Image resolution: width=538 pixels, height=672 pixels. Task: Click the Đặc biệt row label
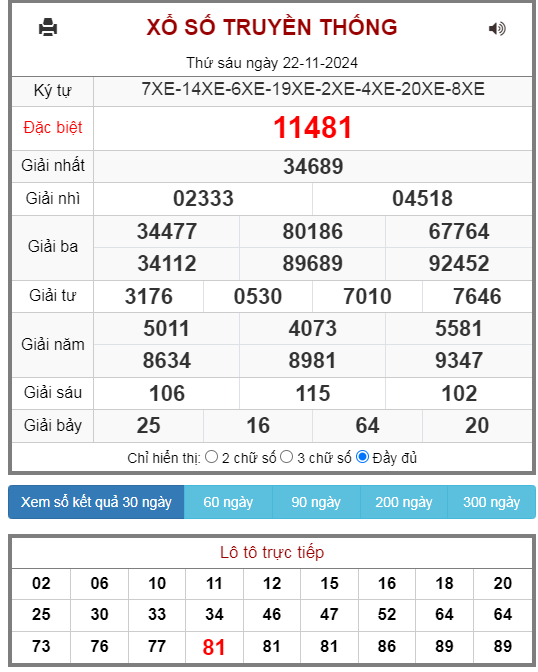[x=53, y=128]
